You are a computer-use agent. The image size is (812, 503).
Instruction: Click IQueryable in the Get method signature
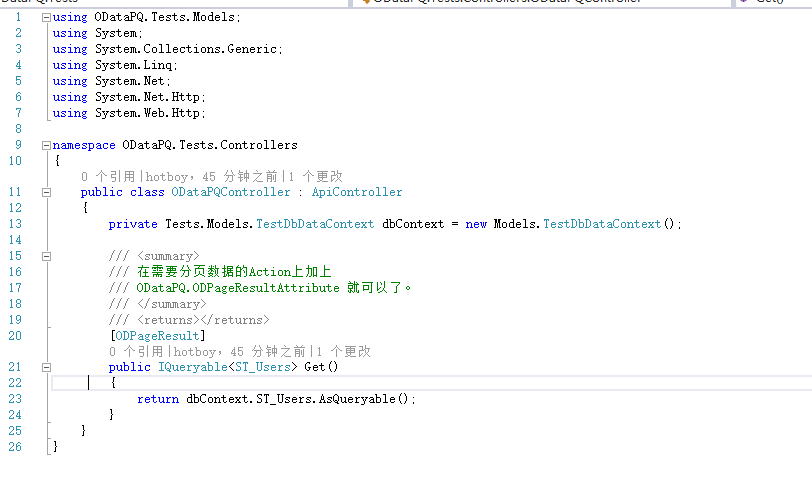click(193, 367)
